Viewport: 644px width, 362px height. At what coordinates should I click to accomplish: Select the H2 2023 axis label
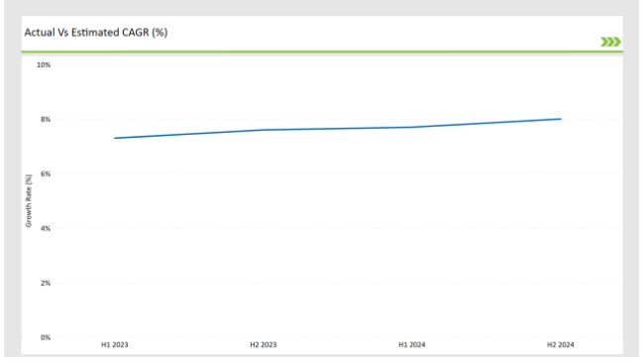pyautogui.click(x=264, y=345)
